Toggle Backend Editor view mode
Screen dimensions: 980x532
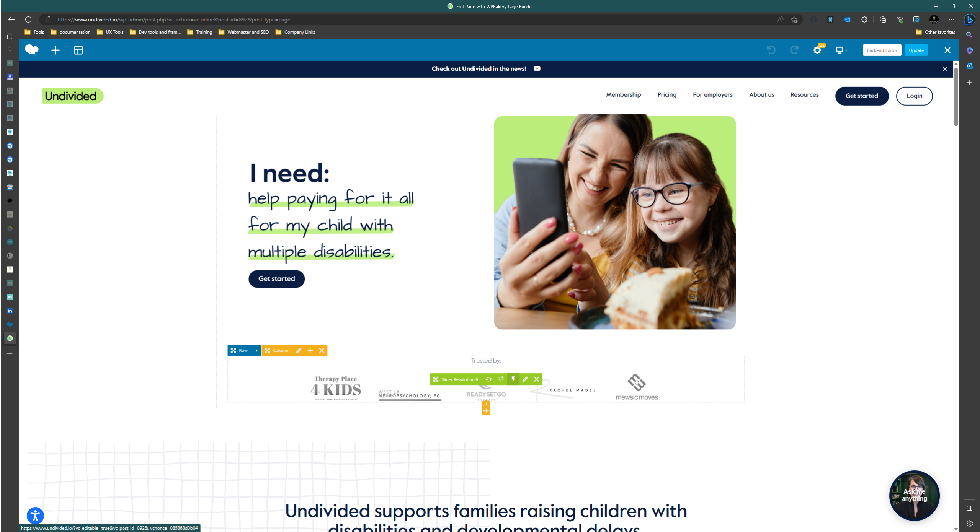(x=881, y=50)
